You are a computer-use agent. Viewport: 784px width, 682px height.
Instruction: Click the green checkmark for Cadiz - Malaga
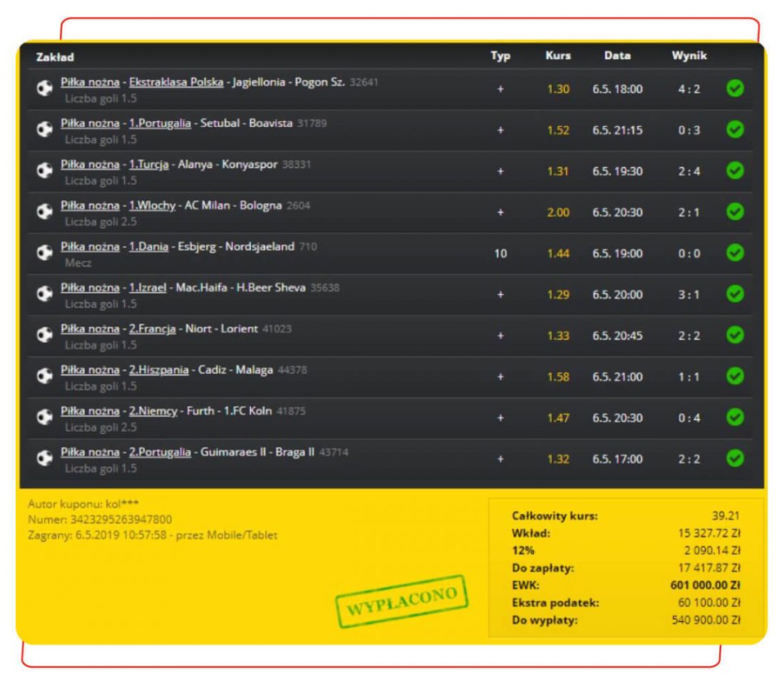tap(734, 376)
